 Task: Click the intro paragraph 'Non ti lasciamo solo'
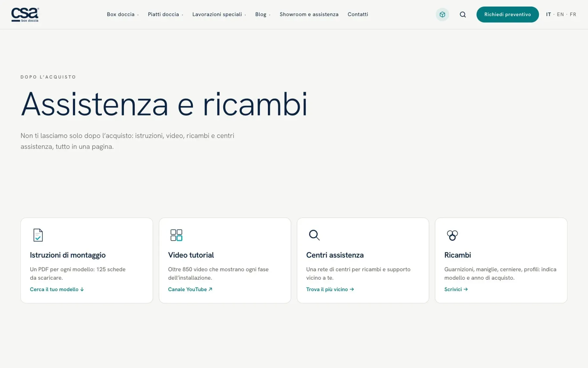pos(127,141)
